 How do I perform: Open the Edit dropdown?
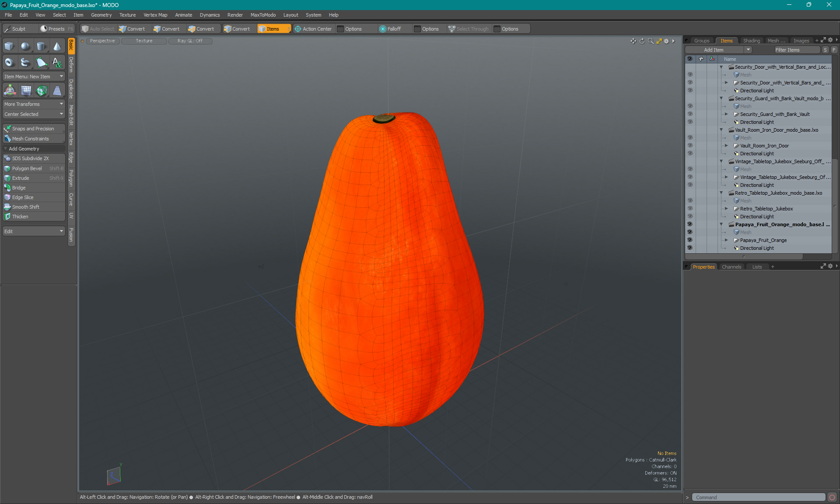point(34,231)
